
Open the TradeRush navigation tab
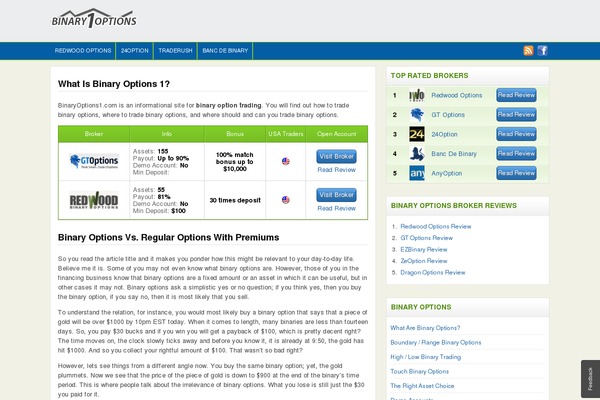click(x=175, y=51)
